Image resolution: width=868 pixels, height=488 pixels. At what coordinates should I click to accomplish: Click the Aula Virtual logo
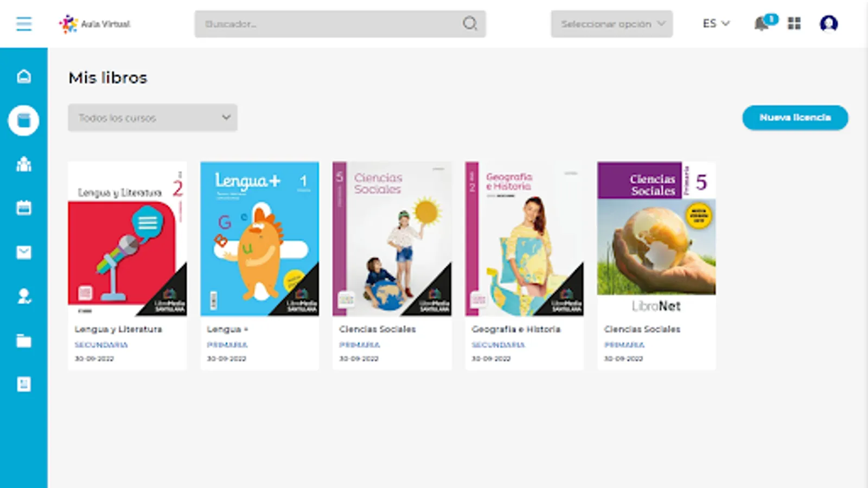pyautogui.click(x=95, y=24)
